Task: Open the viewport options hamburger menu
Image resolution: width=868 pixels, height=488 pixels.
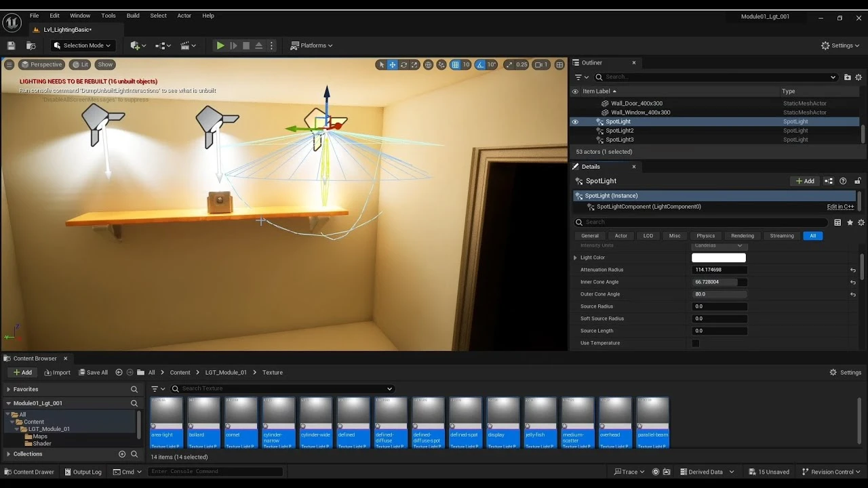Action: tap(9, 64)
